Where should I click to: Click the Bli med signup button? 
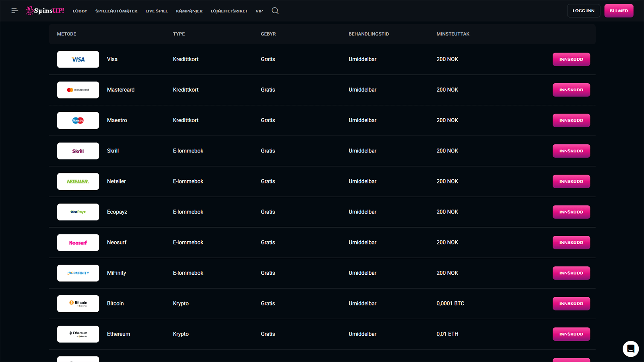point(619,11)
